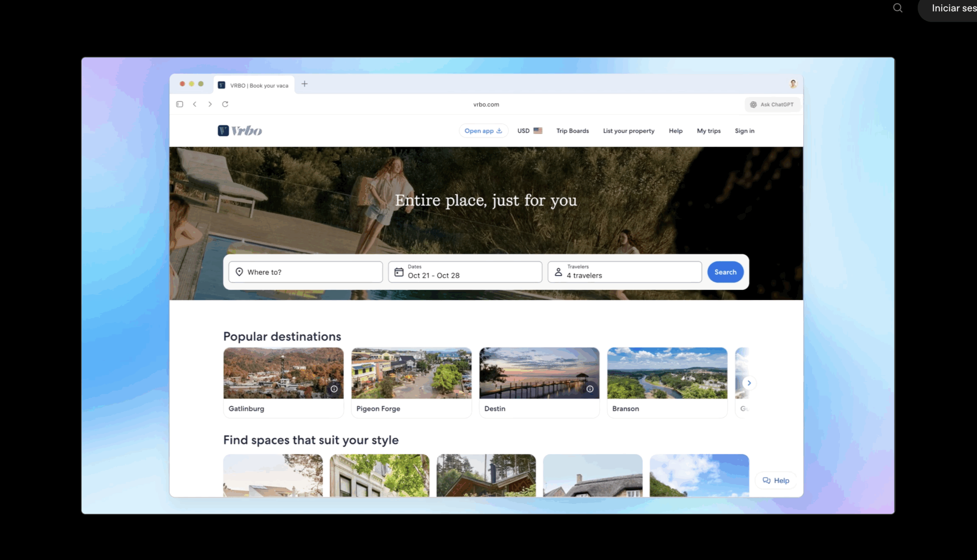This screenshot has height=560, width=977.
Task: Select the VRBO browser tab
Action: [254, 85]
